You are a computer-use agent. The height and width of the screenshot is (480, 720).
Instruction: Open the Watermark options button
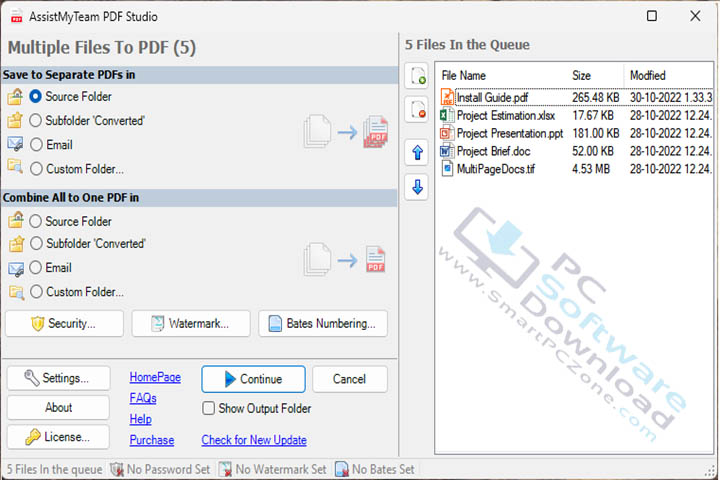[x=191, y=323]
